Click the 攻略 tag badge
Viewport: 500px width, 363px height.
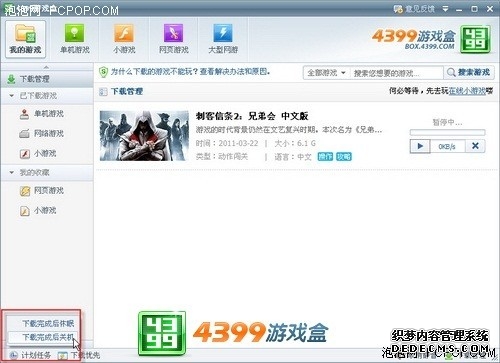coord(344,156)
